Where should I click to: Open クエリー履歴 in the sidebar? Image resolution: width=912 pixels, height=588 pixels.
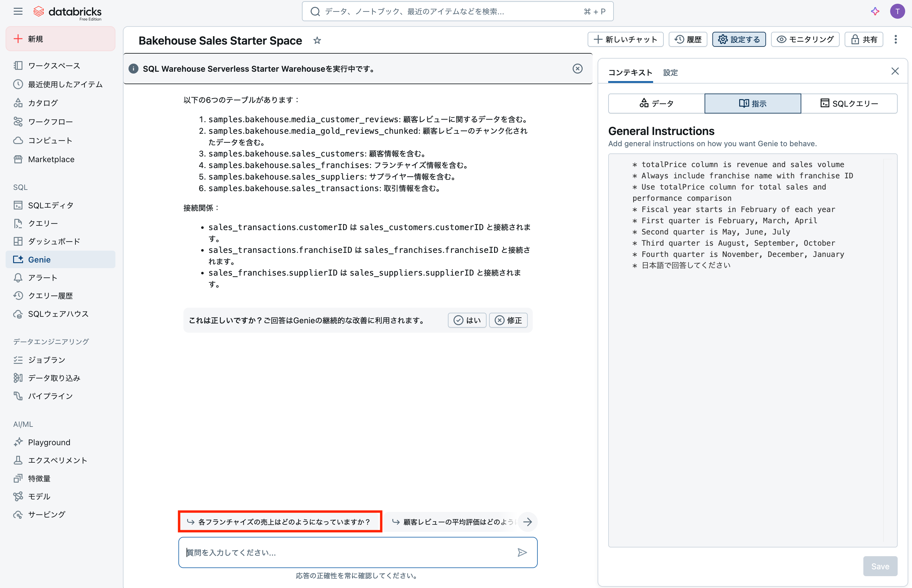(60, 296)
